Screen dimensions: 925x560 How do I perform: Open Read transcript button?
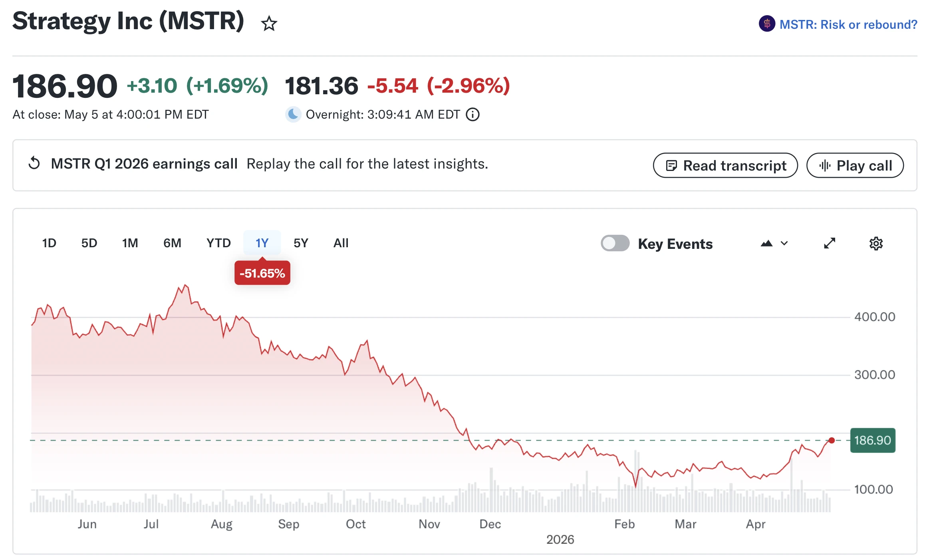point(725,165)
